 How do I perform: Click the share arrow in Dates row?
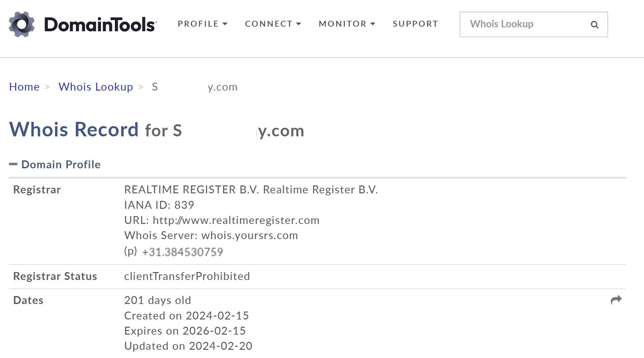(x=616, y=300)
